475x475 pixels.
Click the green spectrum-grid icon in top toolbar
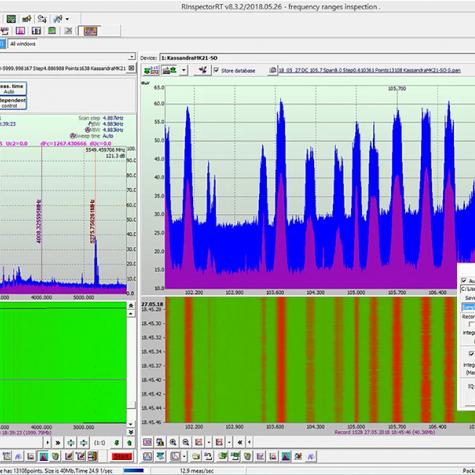(x=11, y=19)
